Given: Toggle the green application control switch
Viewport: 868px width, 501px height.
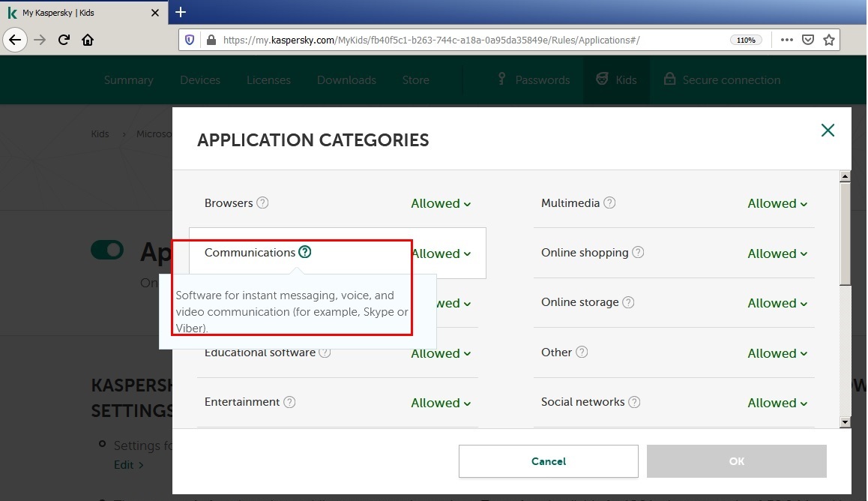Looking at the screenshot, I should (x=107, y=250).
